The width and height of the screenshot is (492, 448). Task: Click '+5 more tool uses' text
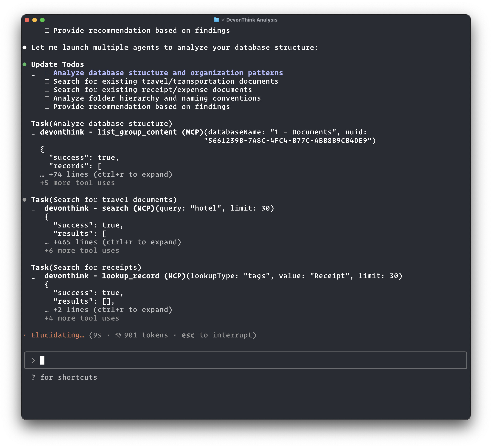pos(77,183)
